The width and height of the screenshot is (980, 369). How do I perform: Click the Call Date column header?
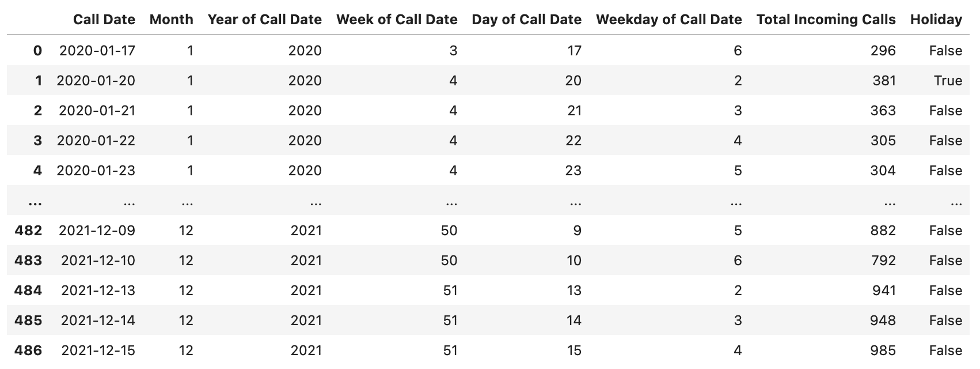coord(104,20)
